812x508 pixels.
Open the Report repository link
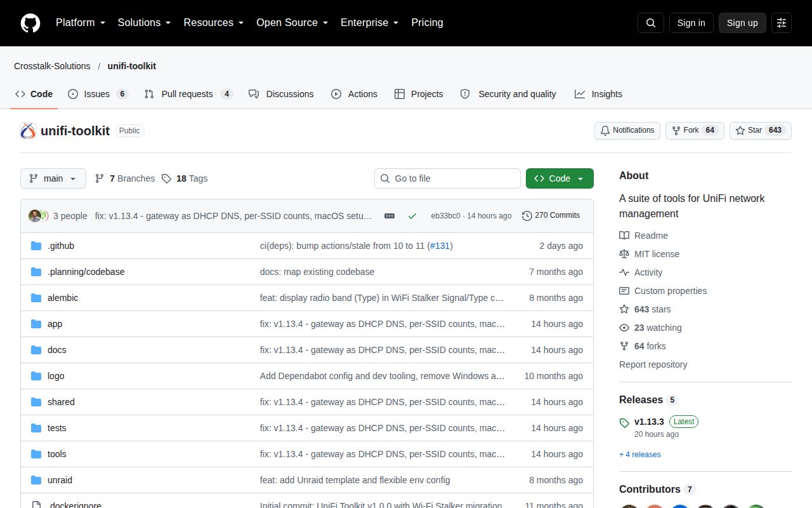coord(653,364)
